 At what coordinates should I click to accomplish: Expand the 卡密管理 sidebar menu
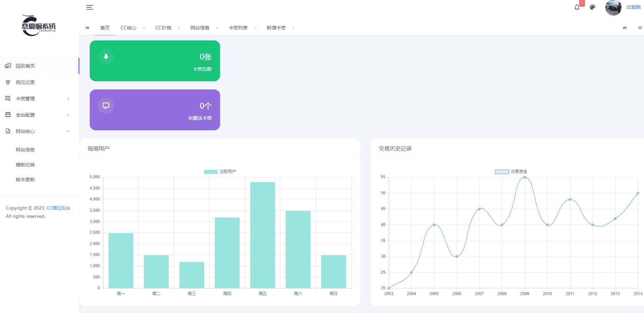pos(39,99)
